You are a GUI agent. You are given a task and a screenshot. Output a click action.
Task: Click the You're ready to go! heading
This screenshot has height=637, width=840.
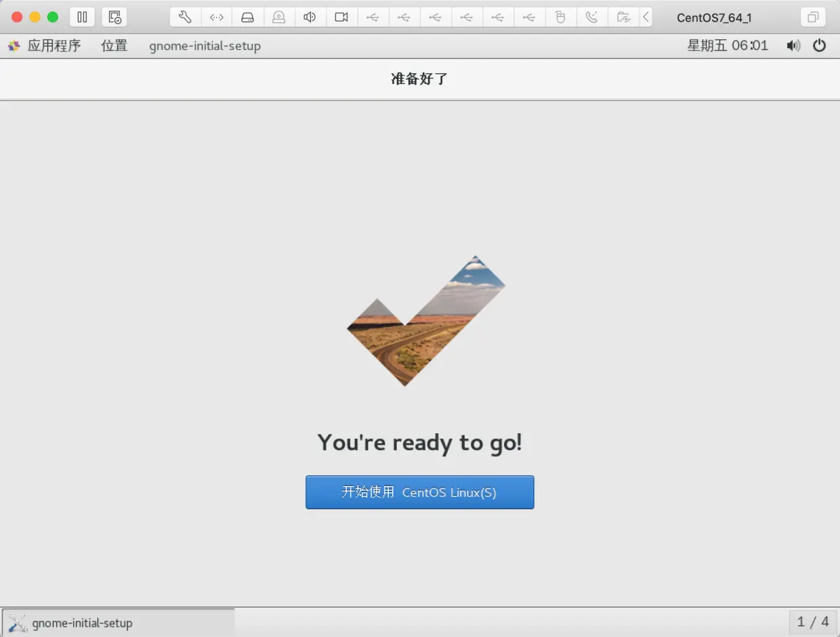[x=420, y=443]
